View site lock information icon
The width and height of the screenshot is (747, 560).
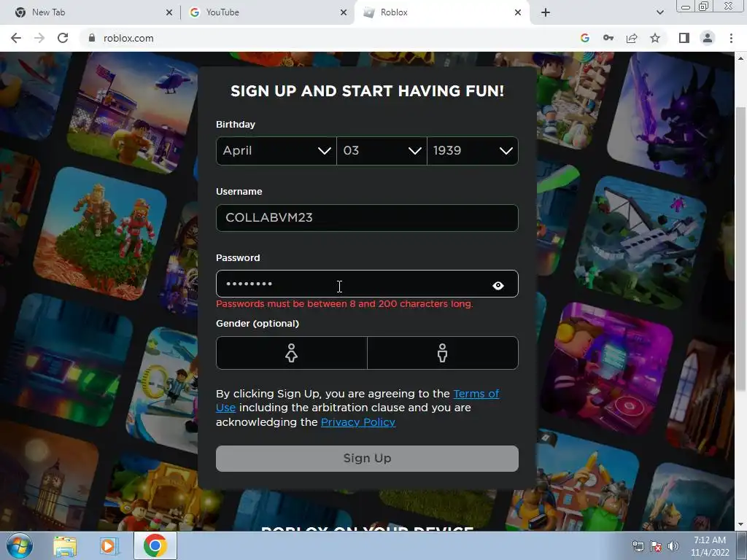coord(92,38)
